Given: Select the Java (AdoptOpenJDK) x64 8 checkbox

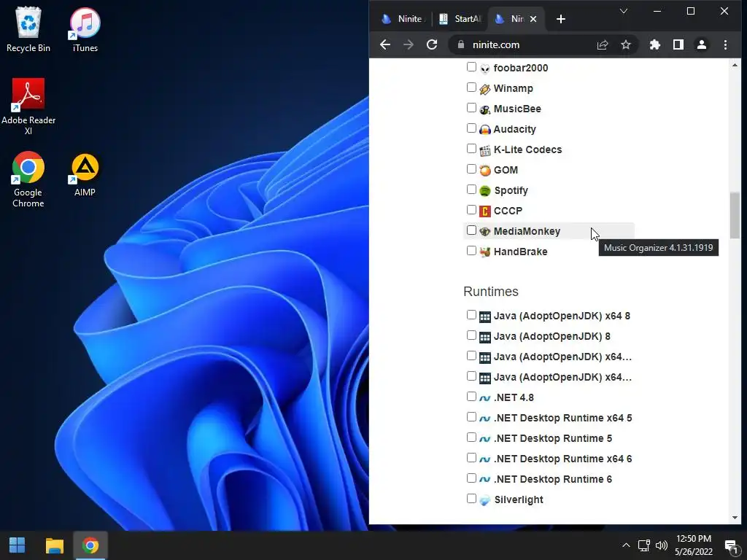Looking at the screenshot, I should click(x=471, y=315).
